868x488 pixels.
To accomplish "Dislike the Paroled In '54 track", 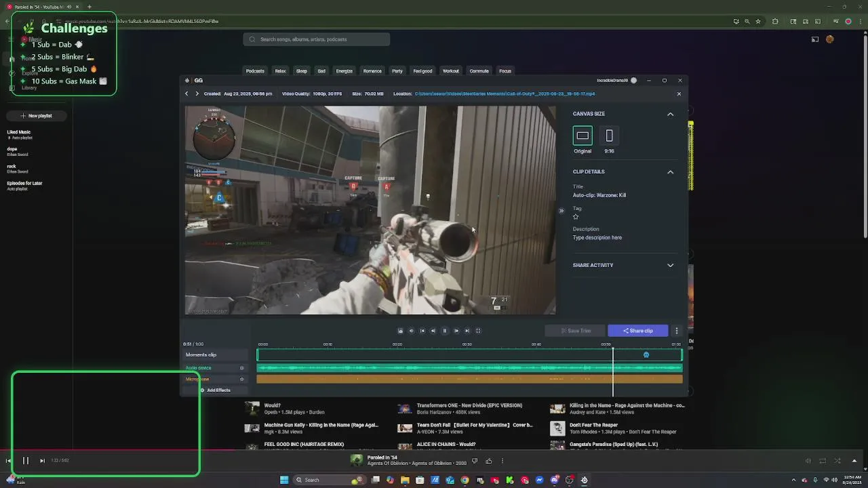I will pyautogui.click(x=474, y=461).
